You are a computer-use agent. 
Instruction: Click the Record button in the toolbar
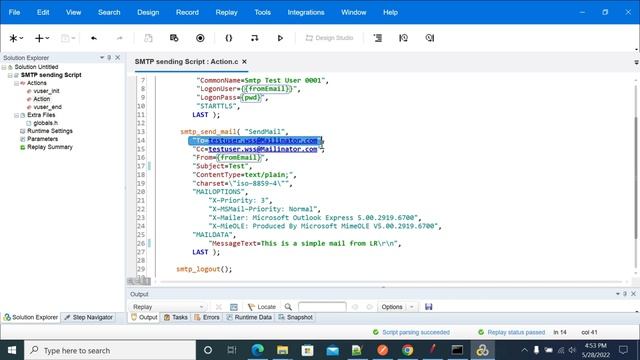[200, 38]
